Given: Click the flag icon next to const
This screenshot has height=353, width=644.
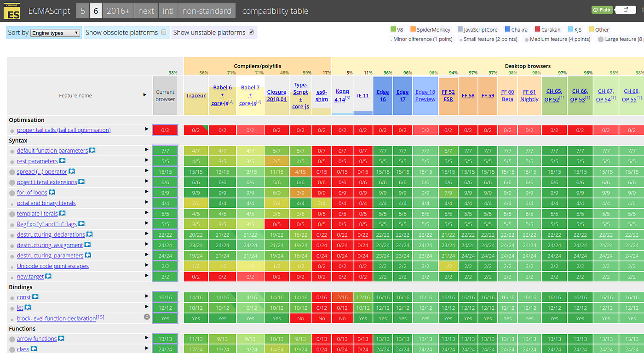Looking at the screenshot, I should [x=35, y=297].
